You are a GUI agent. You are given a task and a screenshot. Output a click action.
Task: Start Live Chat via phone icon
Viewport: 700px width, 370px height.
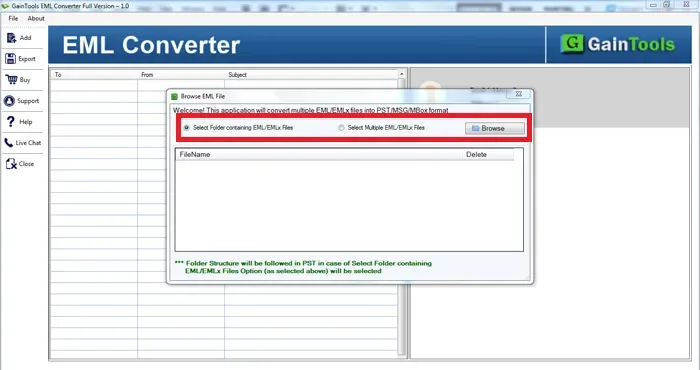coord(8,143)
